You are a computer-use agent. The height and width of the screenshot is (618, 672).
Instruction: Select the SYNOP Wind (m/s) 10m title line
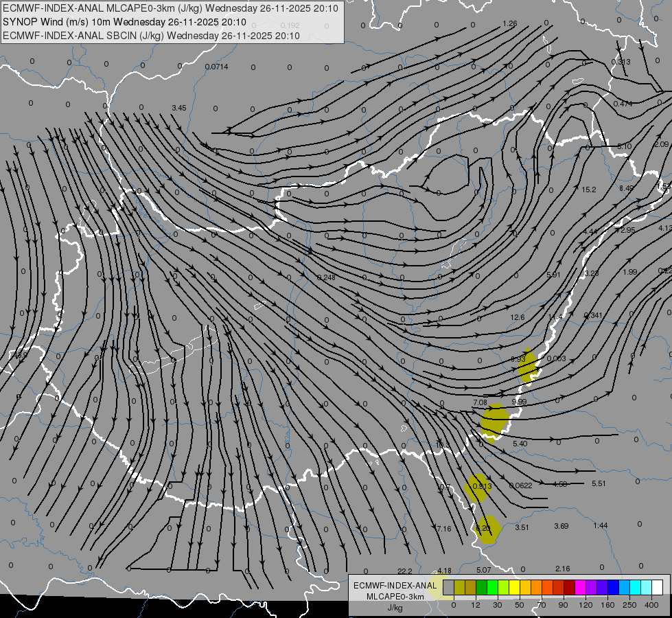coord(124,22)
